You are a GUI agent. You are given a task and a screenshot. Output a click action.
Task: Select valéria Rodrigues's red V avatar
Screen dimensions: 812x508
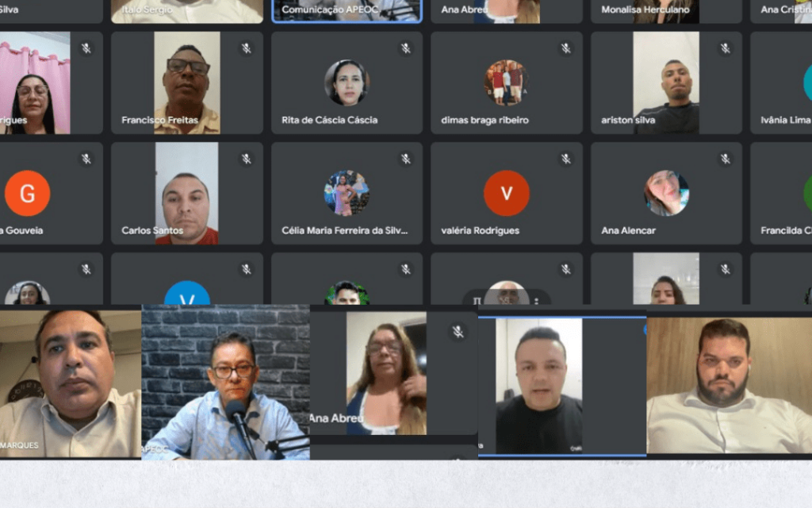pyautogui.click(x=506, y=193)
